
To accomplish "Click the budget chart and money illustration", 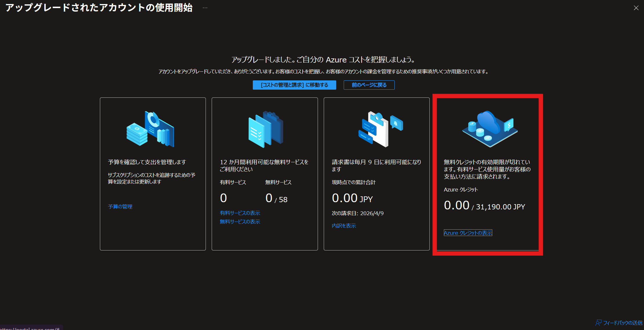I will click(x=150, y=129).
